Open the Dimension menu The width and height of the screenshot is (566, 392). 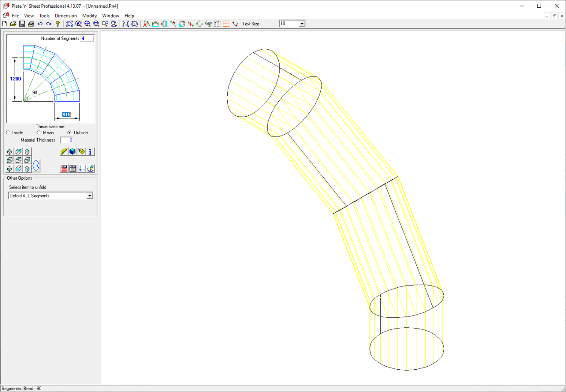pos(66,15)
